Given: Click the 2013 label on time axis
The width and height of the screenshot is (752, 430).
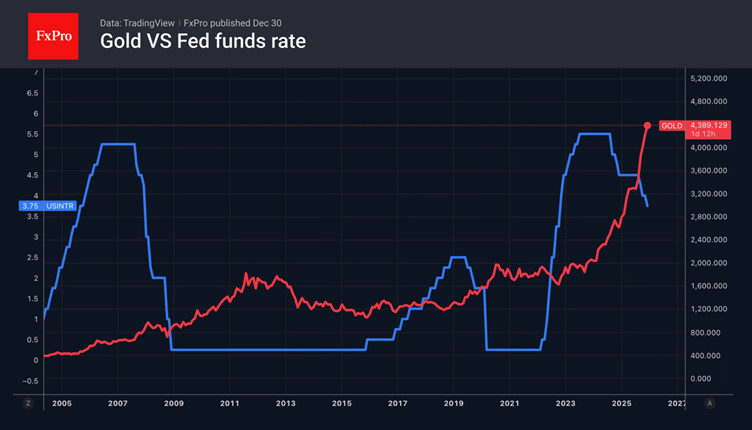Looking at the screenshot, I should tap(286, 403).
